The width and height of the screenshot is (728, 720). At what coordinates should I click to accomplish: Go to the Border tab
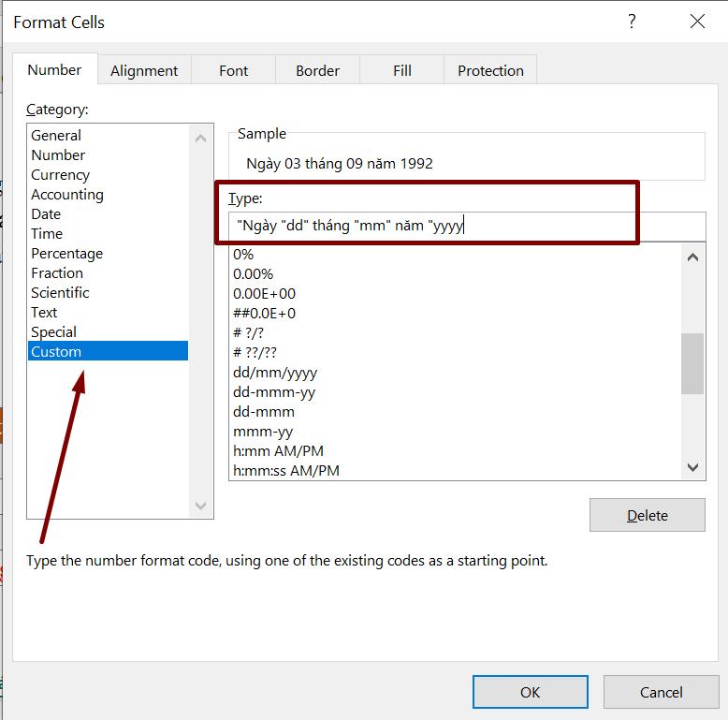(x=317, y=70)
